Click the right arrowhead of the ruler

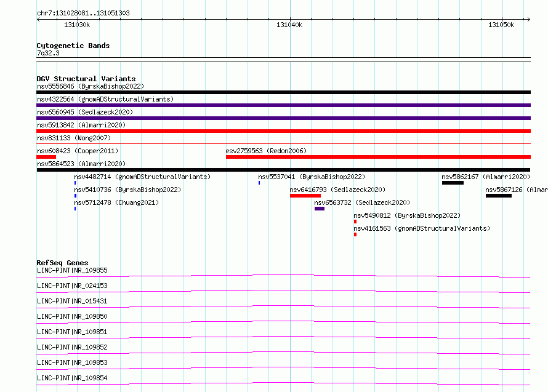click(x=528, y=19)
